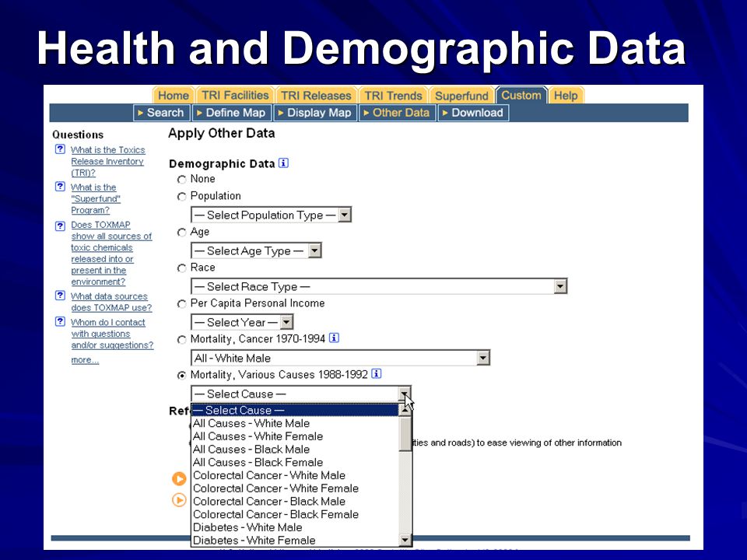Click the lower outlined orange arrow button
The height and width of the screenshot is (560, 747).
(x=179, y=500)
